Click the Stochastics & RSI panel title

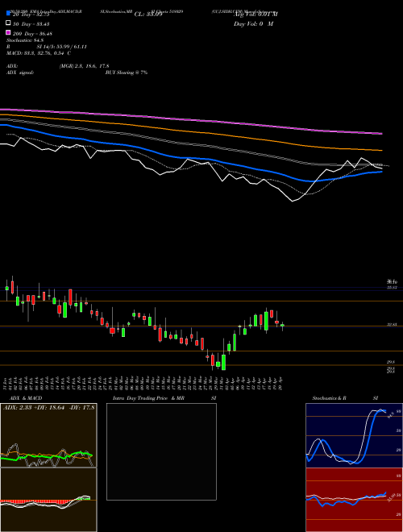(x=345, y=398)
